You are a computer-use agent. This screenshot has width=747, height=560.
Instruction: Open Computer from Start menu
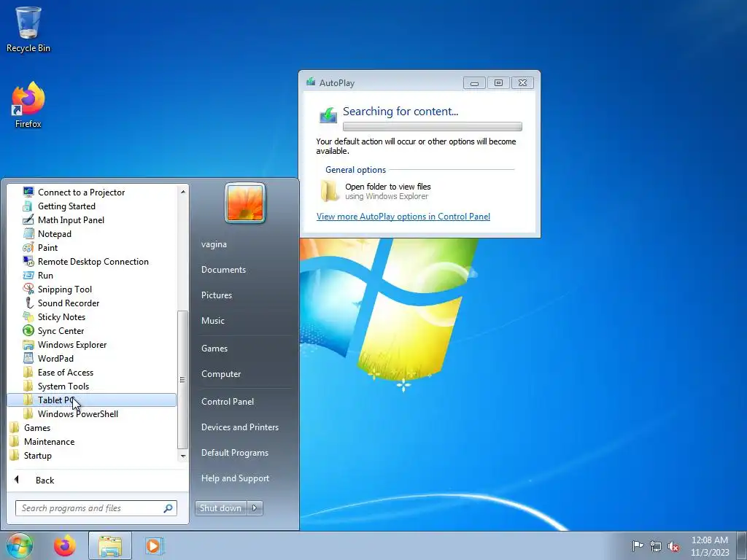221,374
